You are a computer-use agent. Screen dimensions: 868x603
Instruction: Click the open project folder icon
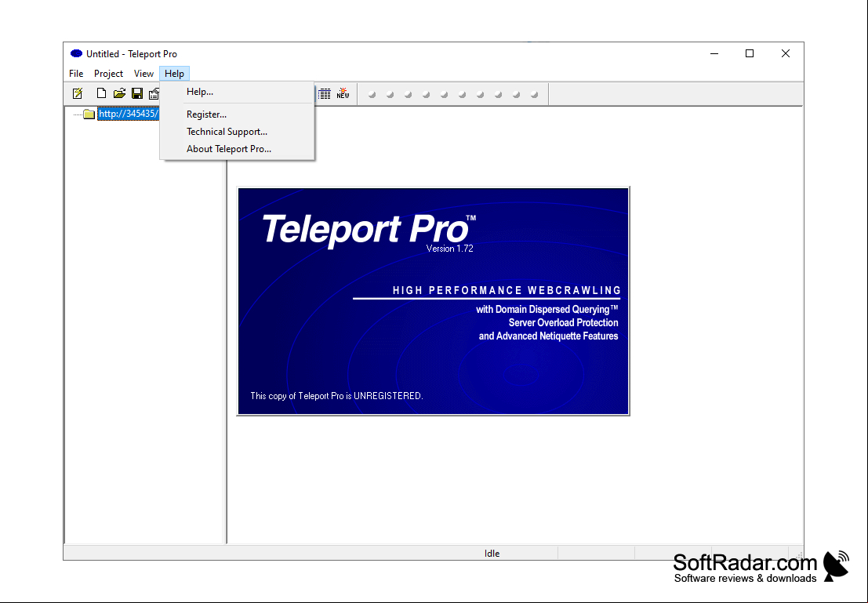click(x=119, y=93)
